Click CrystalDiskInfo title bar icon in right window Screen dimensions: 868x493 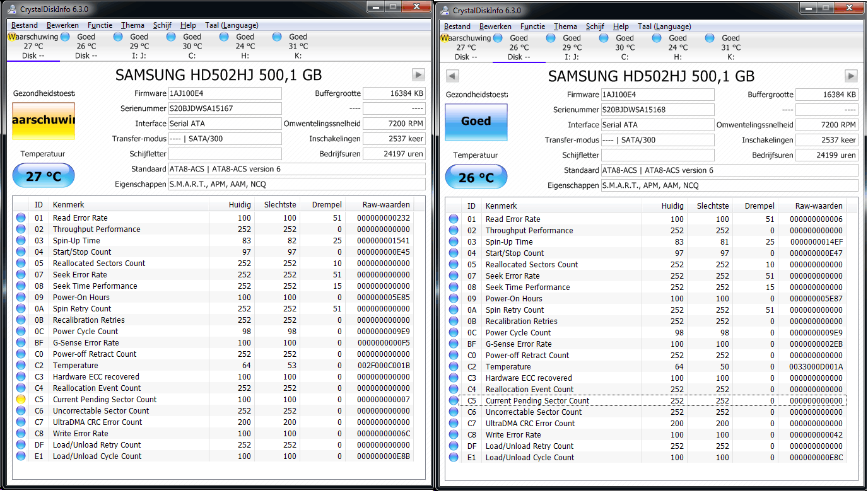445,10
